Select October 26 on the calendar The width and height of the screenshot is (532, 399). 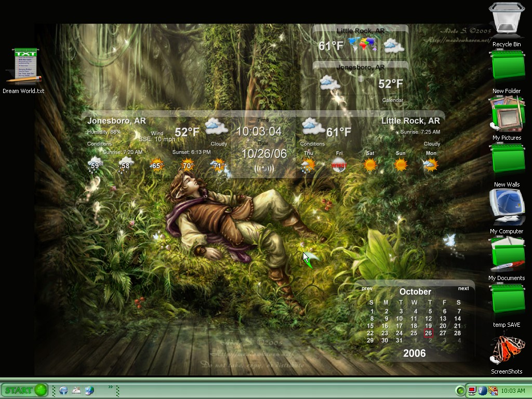click(x=429, y=333)
